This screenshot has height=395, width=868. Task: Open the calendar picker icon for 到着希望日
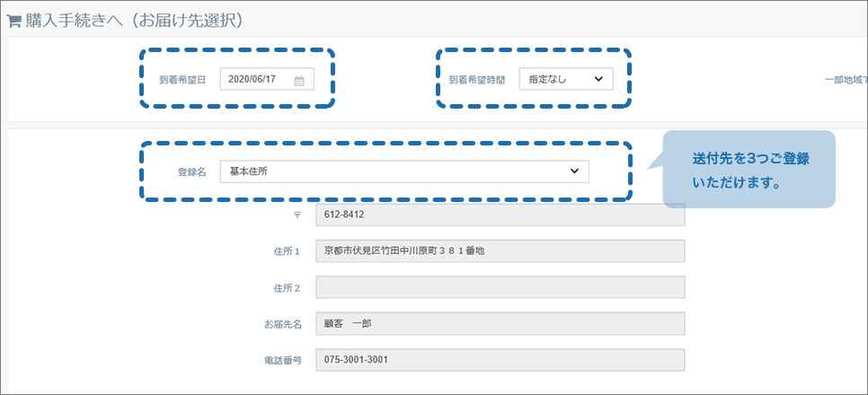[x=299, y=81]
